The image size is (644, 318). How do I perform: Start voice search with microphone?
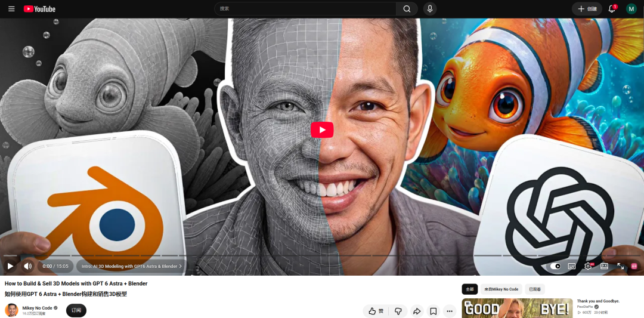tap(429, 8)
